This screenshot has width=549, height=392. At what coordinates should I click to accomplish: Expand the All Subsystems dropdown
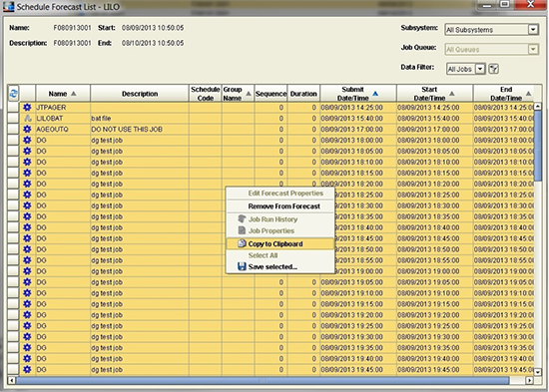(533, 30)
